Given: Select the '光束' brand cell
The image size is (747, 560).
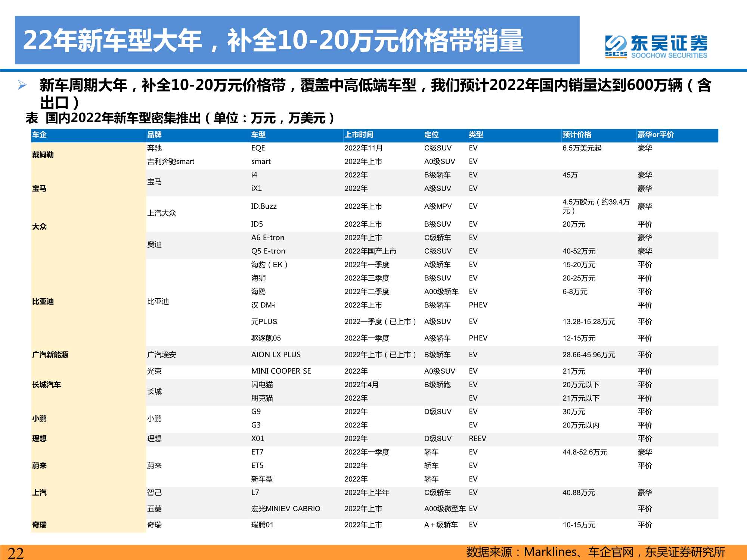Looking at the screenshot, I should (x=154, y=371).
